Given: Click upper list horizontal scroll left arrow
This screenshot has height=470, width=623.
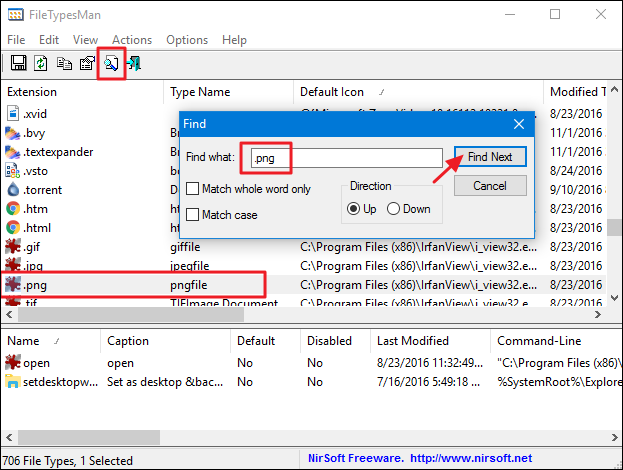Looking at the screenshot, I should click(10, 315).
